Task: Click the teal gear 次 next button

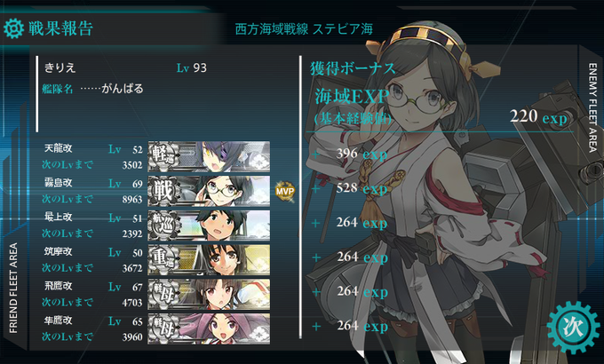Action: 574,327
